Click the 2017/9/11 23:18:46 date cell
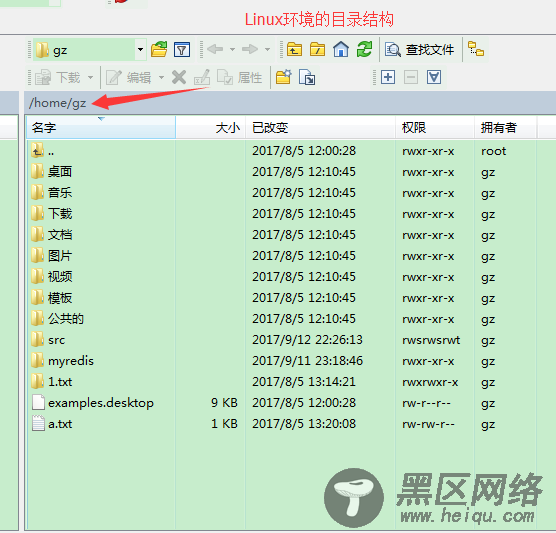This screenshot has height=533, width=556. pos(307,361)
